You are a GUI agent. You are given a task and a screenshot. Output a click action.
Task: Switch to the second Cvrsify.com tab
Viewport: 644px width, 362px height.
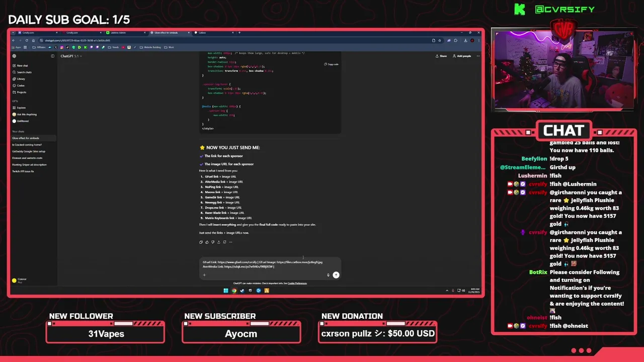(82, 33)
